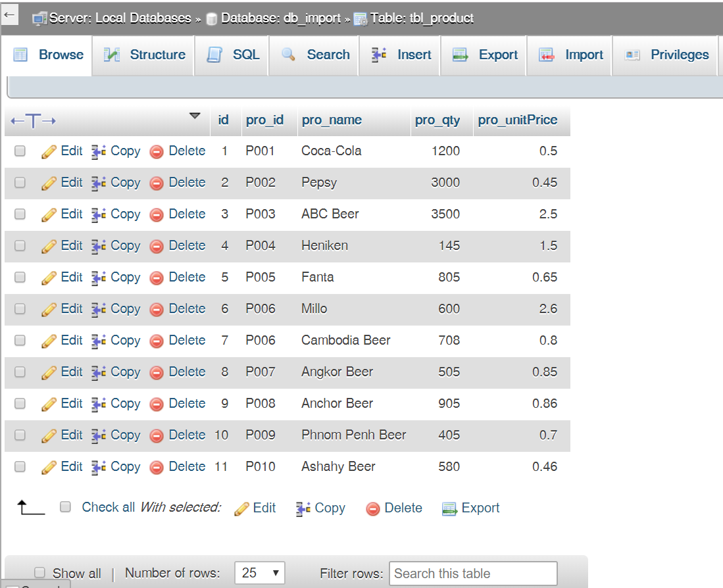Click the Delete link for Ashahy Beer
This screenshot has width=723, height=588.
coord(187,467)
